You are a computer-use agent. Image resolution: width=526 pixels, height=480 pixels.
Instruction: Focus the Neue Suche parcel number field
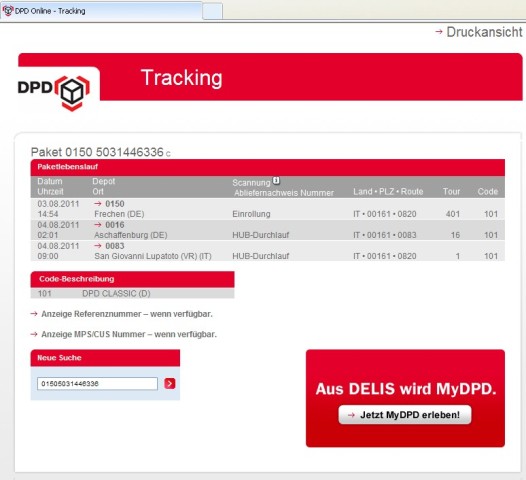[97, 384]
